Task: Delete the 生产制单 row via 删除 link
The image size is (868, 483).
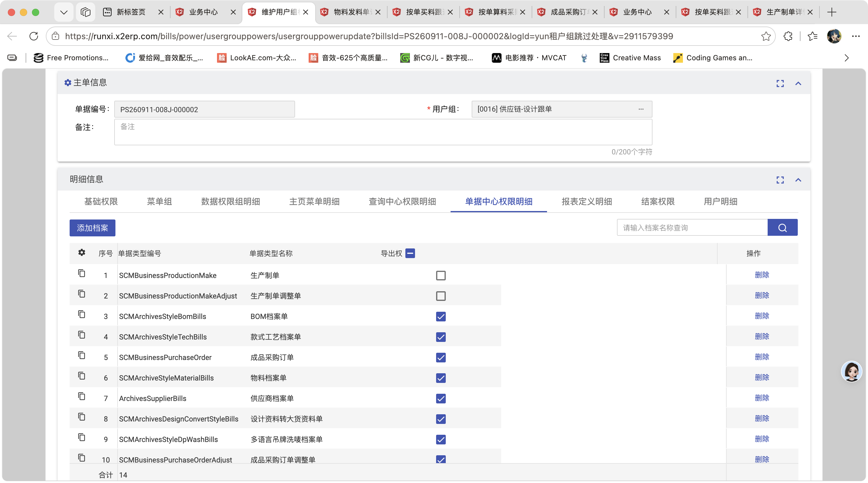Action: coord(762,275)
